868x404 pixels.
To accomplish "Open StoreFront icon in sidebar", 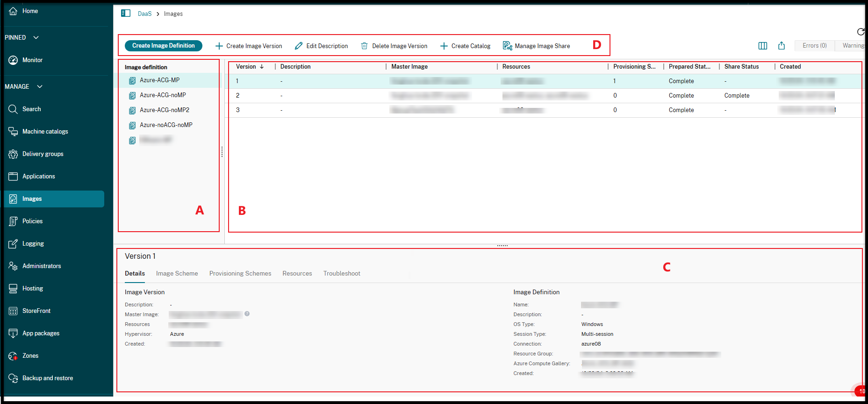I will pyautogui.click(x=13, y=311).
